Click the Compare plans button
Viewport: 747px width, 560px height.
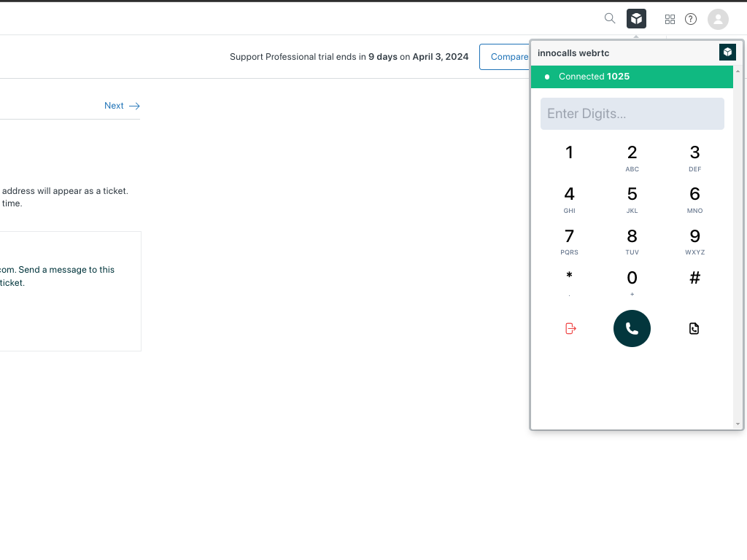[505, 57]
